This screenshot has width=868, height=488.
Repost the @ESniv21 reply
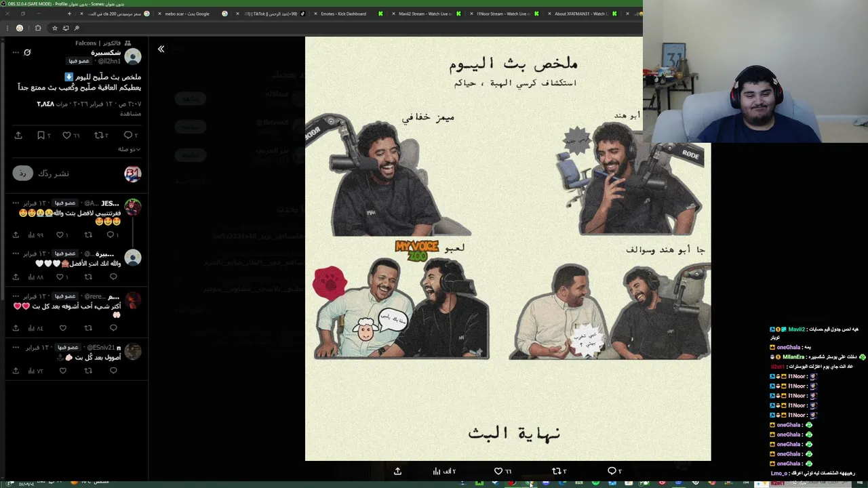tap(88, 371)
